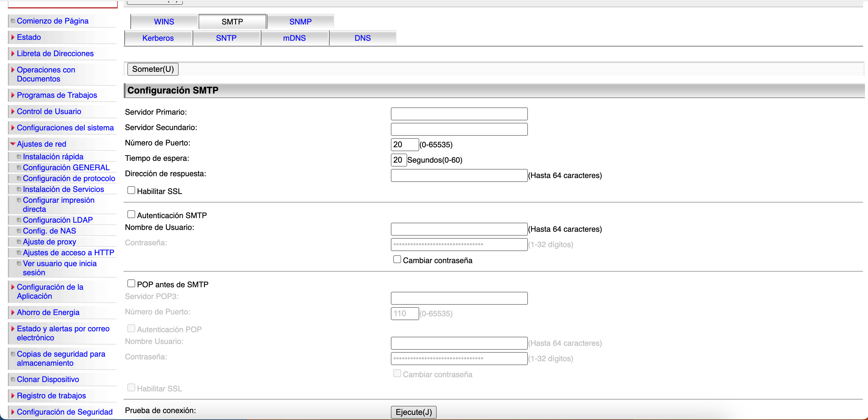Expand the Estado menu arrow
The height and width of the screenshot is (420, 868).
13,37
